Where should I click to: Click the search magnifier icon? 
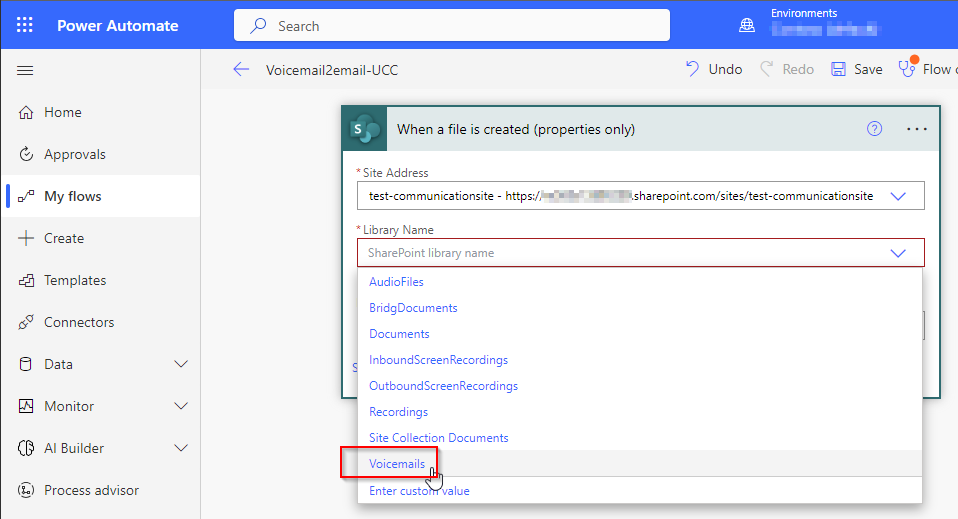click(x=258, y=26)
